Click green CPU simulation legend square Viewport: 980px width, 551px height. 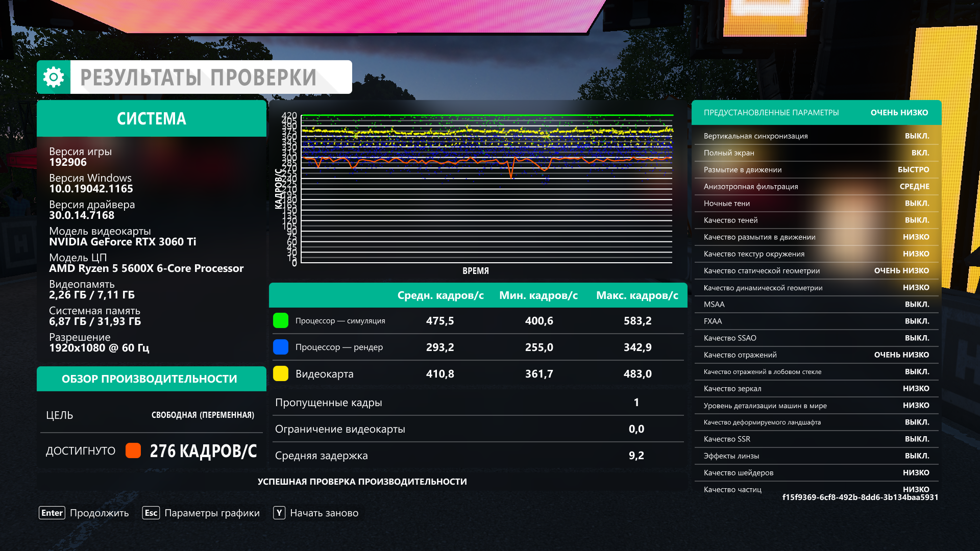point(281,320)
